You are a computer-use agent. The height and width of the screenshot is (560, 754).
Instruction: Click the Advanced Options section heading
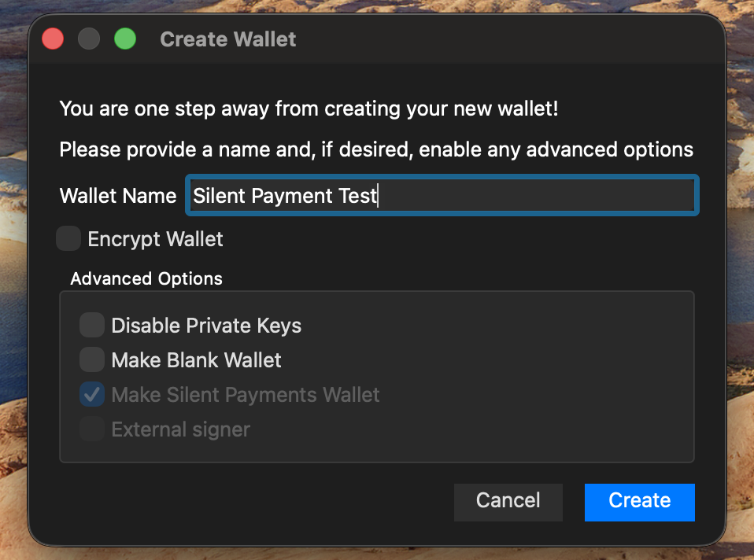(x=146, y=278)
